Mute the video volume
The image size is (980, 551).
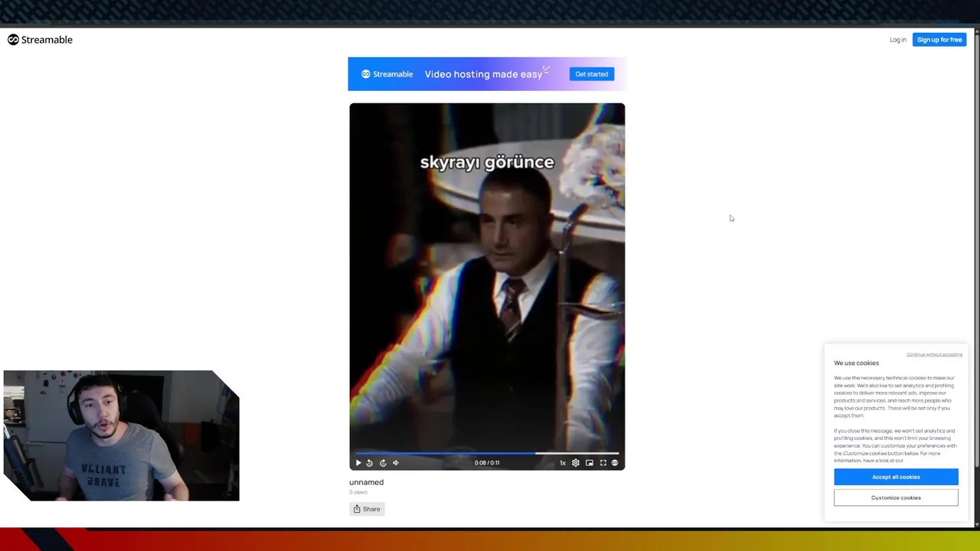click(x=396, y=463)
